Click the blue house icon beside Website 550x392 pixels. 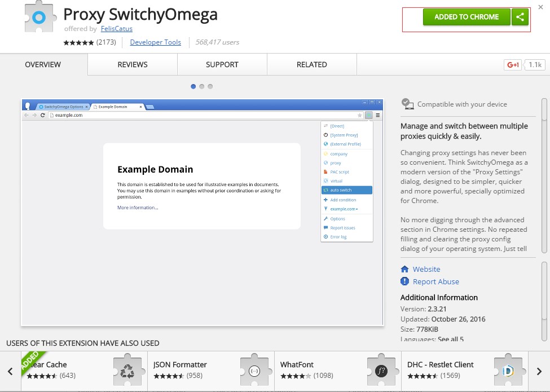[405, 269]
